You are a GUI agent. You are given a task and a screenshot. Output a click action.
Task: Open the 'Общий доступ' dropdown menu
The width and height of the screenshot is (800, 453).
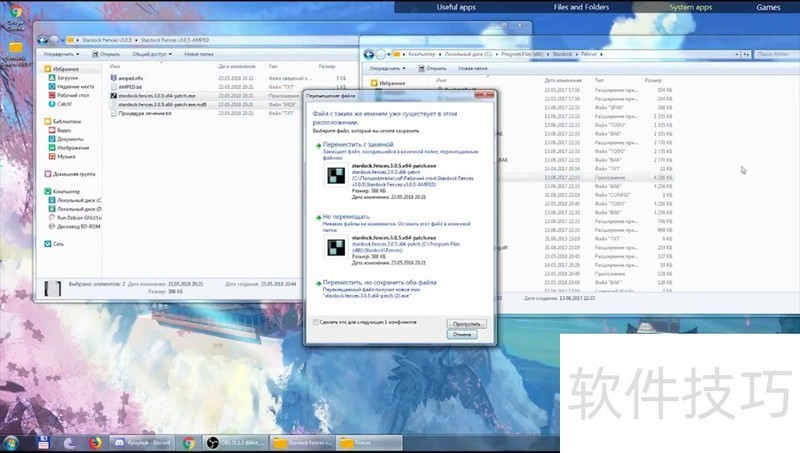click(150, 54)
